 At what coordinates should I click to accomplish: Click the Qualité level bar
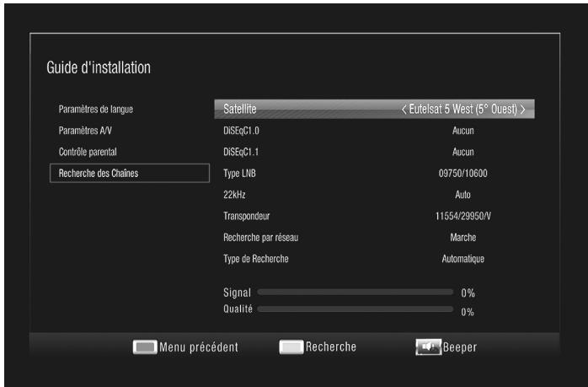tap(355, 310)
